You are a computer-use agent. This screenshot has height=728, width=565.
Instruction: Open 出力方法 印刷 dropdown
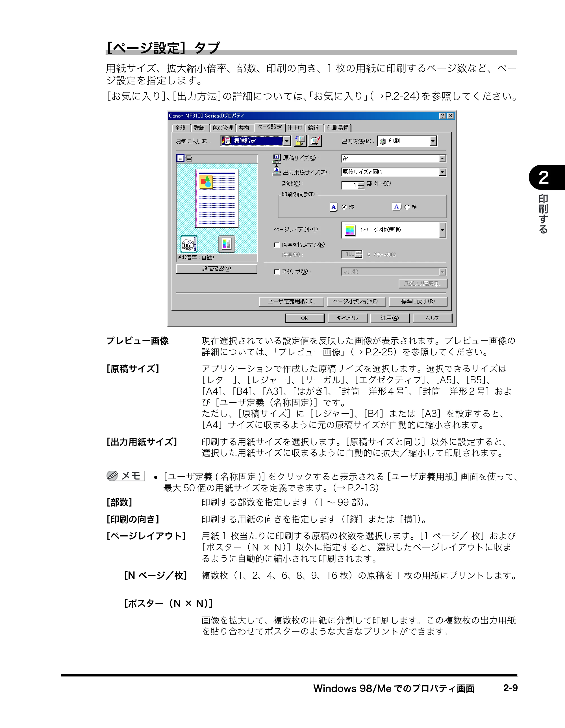pos(407,141)
